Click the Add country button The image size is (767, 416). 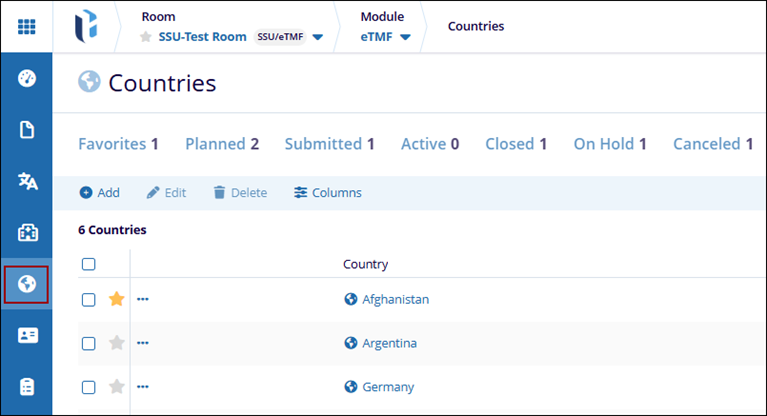pyautogui.click(x=99, y=192)
